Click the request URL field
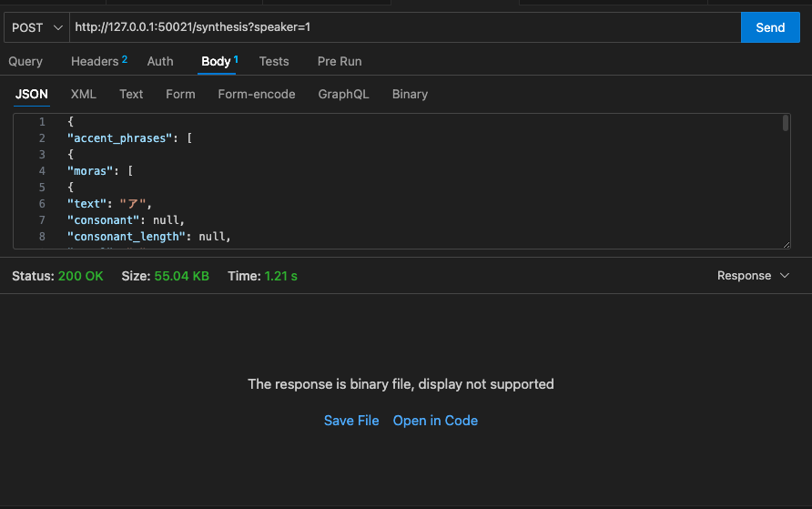The height and width of the screenshot is (509, 812). (405, 27)
